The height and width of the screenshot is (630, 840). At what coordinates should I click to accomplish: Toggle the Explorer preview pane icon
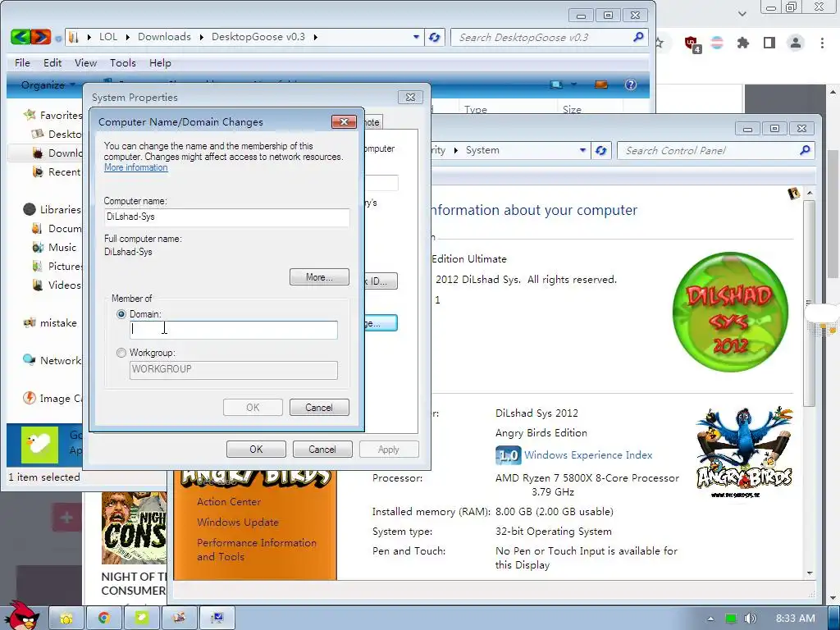(x=601, y=84)
